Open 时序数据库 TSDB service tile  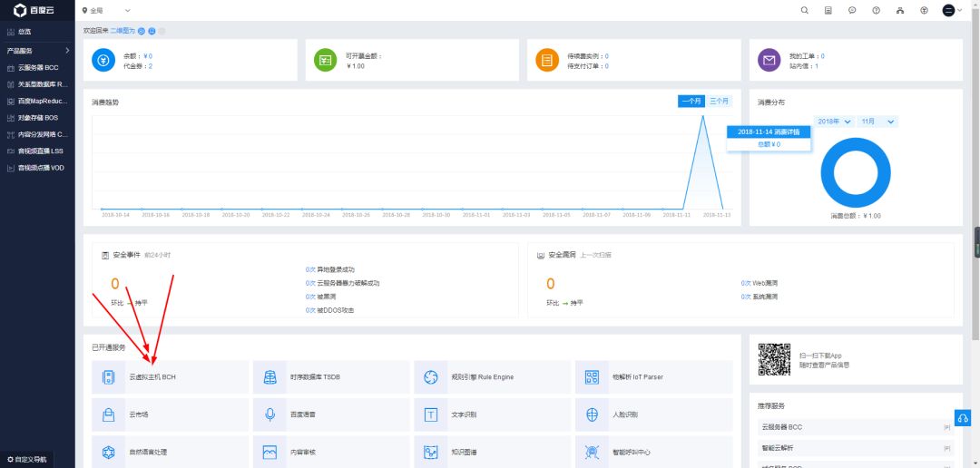point(330,376)
